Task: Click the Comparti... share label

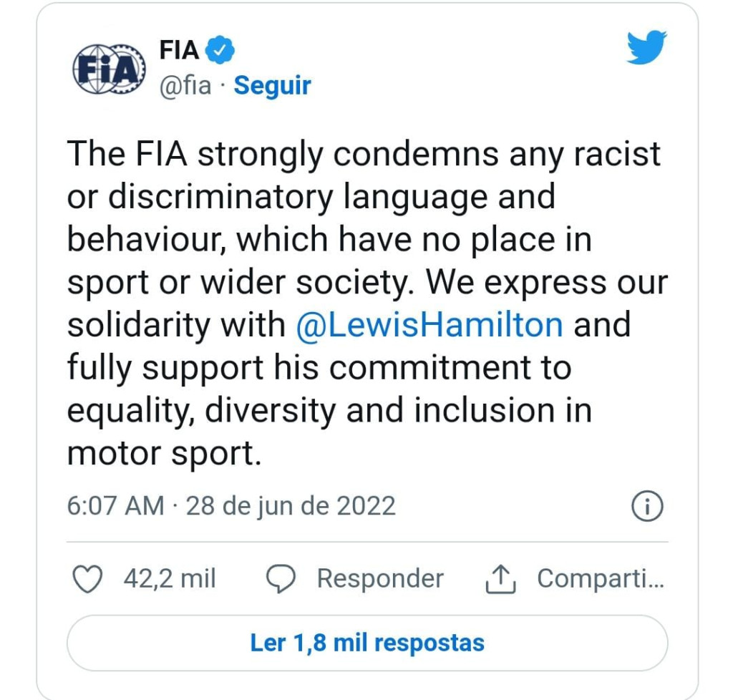Action: 601,578
